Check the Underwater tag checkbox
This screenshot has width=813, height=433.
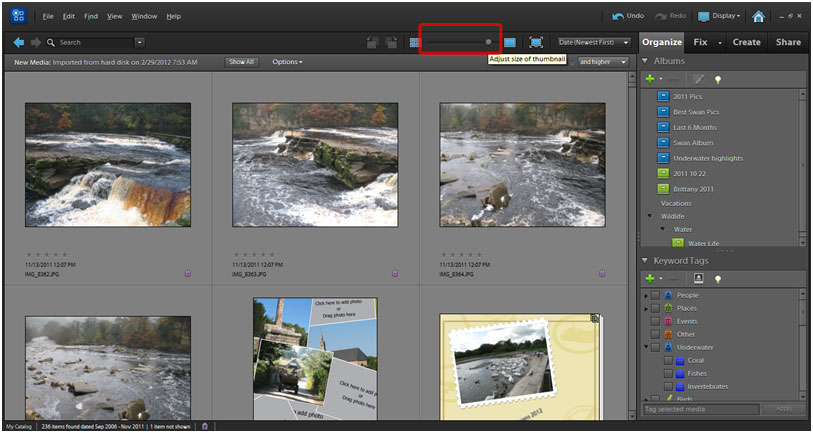point(655,347)
